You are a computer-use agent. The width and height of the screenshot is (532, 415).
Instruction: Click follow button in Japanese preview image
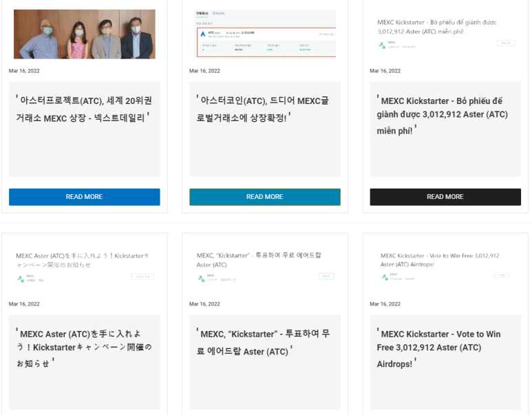[x=143, y=277]
